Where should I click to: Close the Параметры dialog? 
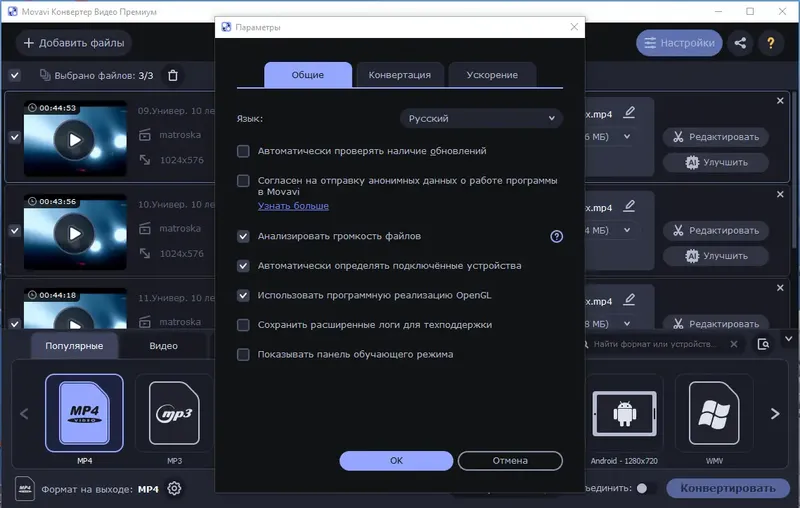(x=574, y=27)
